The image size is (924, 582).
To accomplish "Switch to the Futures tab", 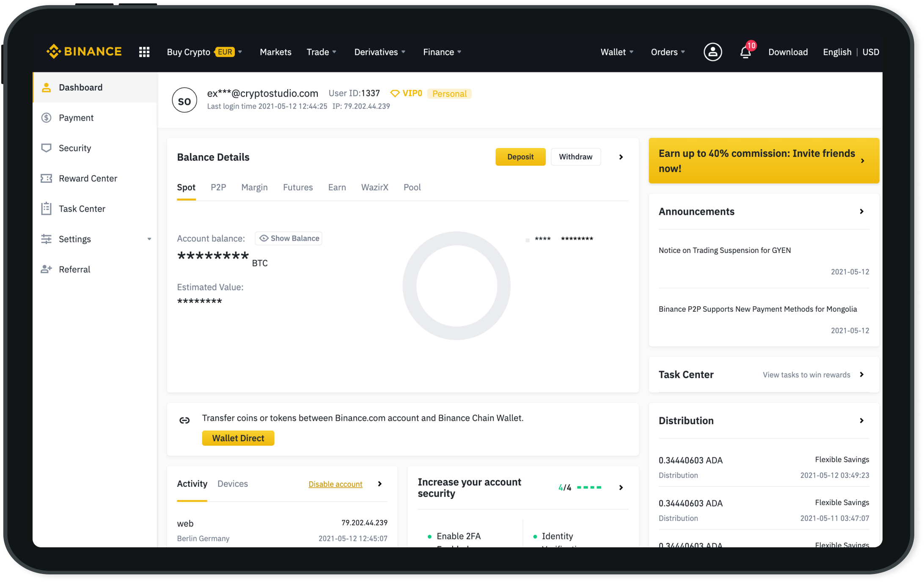I will coord(297,187).
